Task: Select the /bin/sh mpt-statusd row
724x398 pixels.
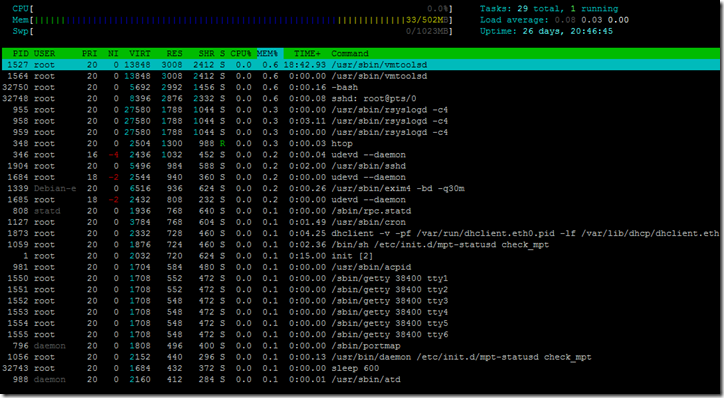Action: (x=361, y=245)
